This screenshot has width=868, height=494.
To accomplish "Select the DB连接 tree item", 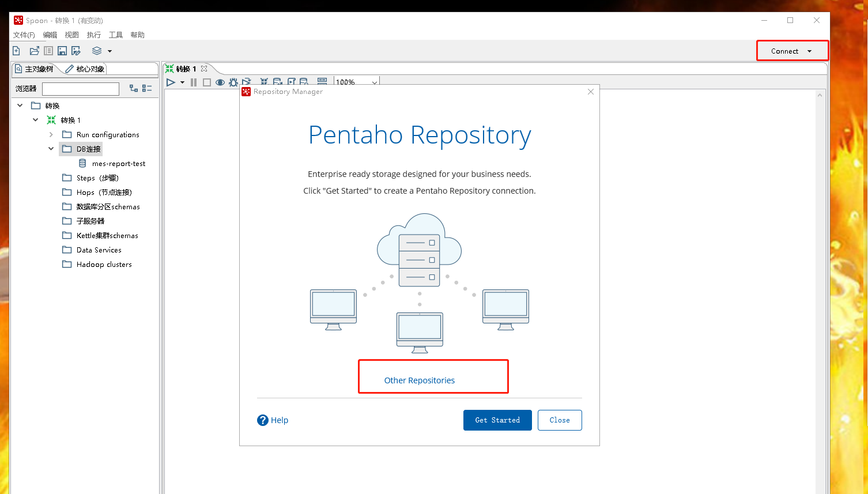I will (88, 149).
